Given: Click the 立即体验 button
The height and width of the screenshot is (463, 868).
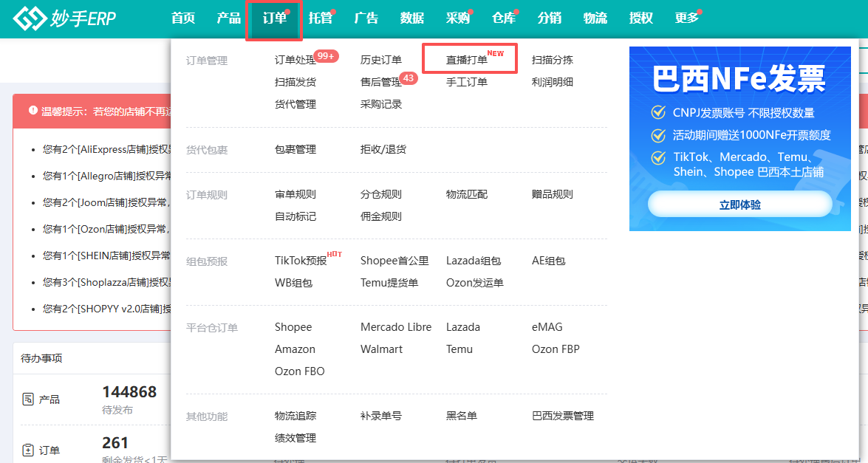Looking at the screenshot, I should [740, 204].
